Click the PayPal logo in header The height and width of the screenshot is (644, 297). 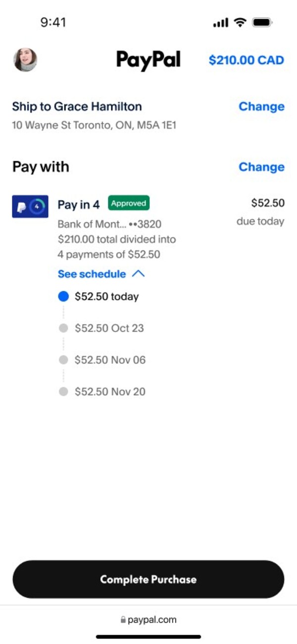click(x=148, y=60)
